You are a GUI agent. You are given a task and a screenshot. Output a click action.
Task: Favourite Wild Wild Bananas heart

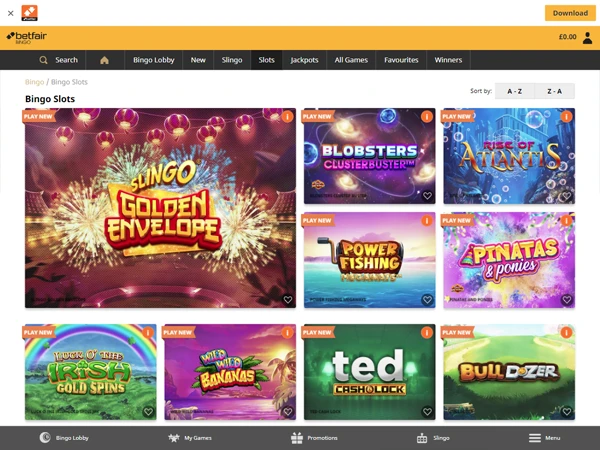tap(288, 412)
